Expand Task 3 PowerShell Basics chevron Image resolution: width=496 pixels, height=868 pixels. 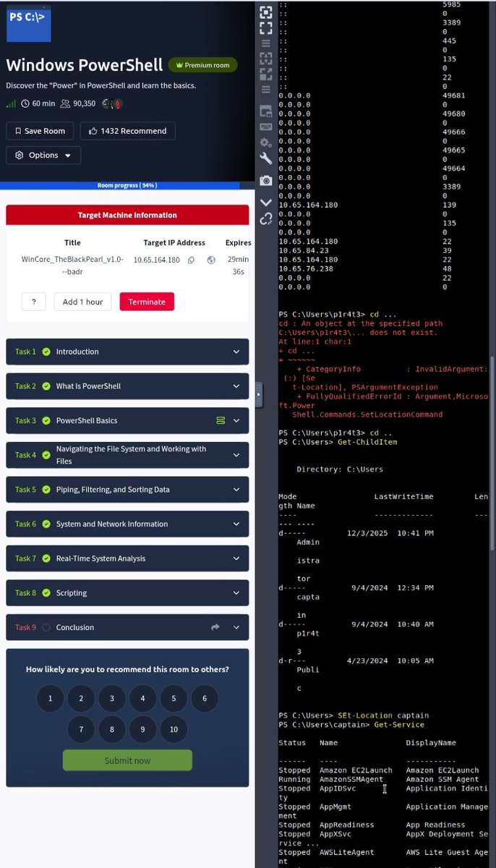(236, 420)
